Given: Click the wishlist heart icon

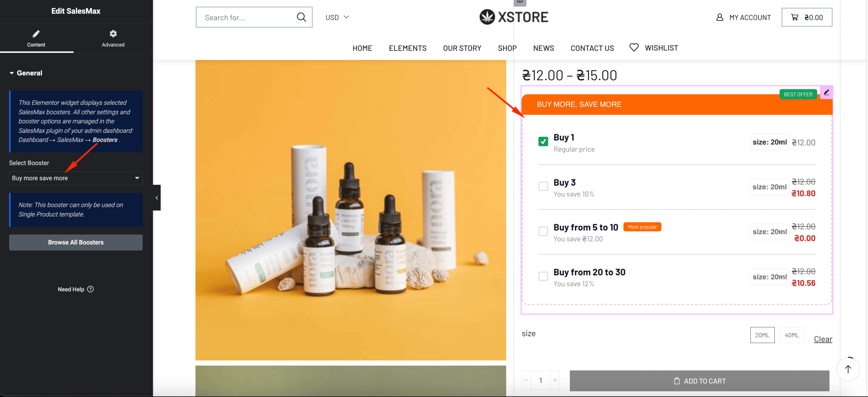Looking at the screenshot, I should (x=634, y=48).
